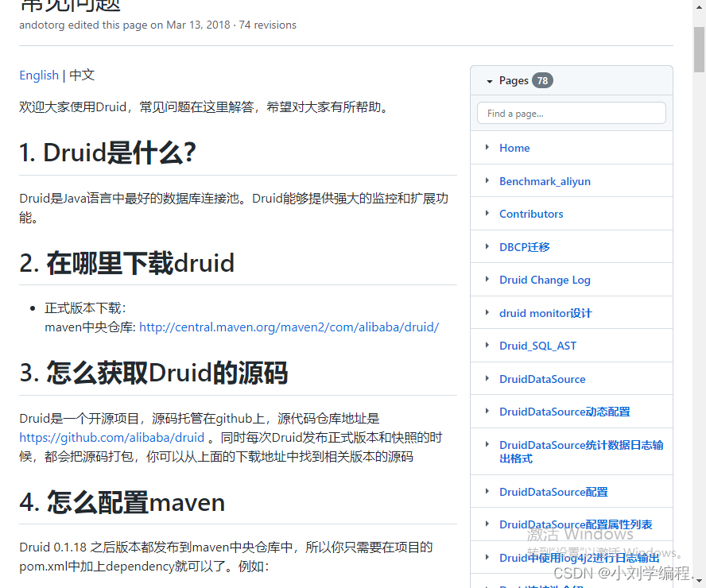The width and height of the screenshot is (706, 588).
Task: Open the druid monitor设计 page
Action: coord(545,312)
